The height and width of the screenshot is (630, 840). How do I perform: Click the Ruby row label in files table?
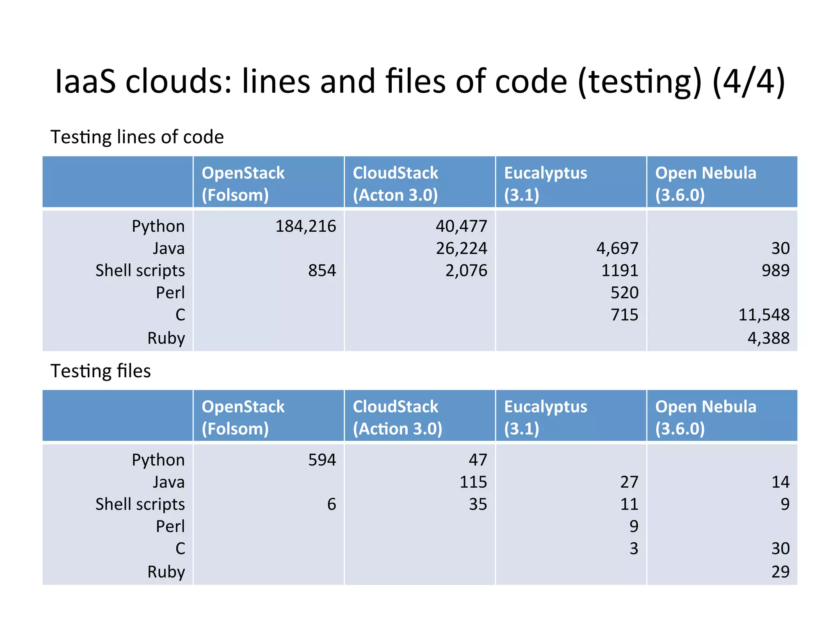[166, 572]
